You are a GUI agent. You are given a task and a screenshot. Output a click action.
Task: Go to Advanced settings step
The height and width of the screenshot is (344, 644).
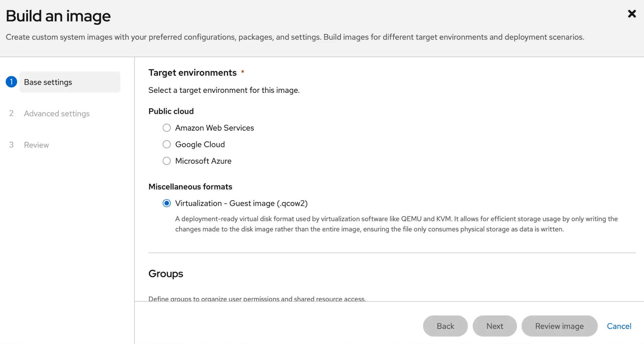click(57, 113)
